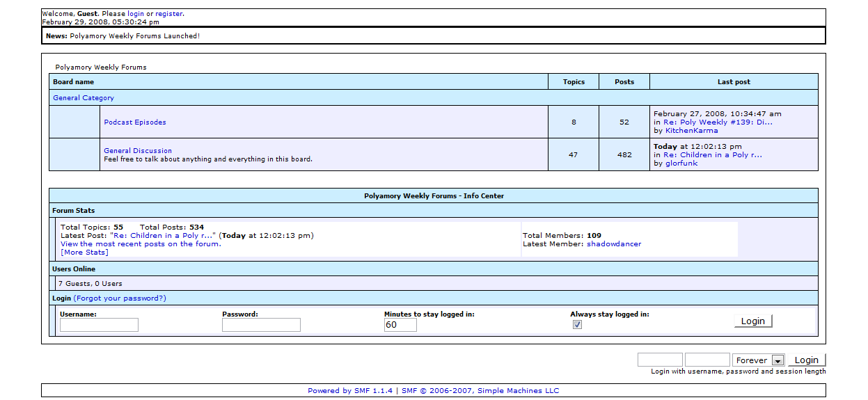The width and height of the screenshot is (868, 400).
Task: Click the Last post column header
Action: pyautogui.click(x=734, y=82)
